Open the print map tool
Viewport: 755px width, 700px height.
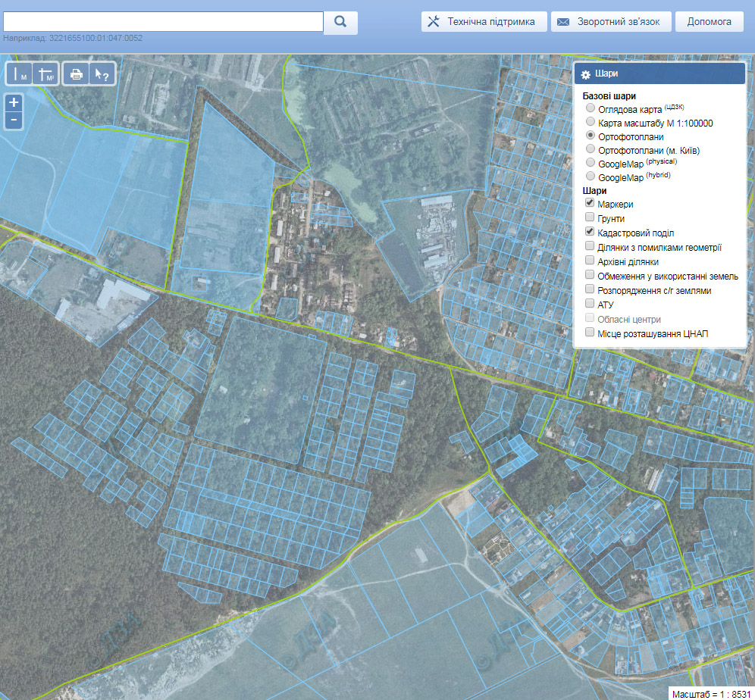pos(76,74)
